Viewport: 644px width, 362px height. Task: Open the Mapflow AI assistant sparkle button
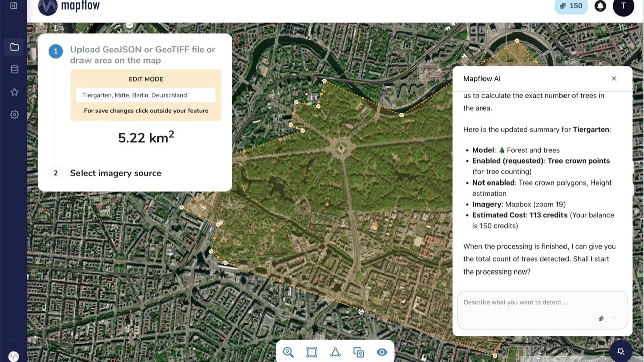pyautogui.click(x=621, y=351)
